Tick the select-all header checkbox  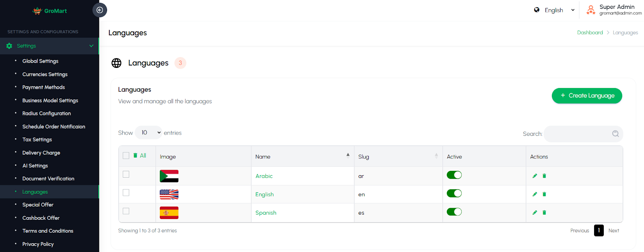126,156
